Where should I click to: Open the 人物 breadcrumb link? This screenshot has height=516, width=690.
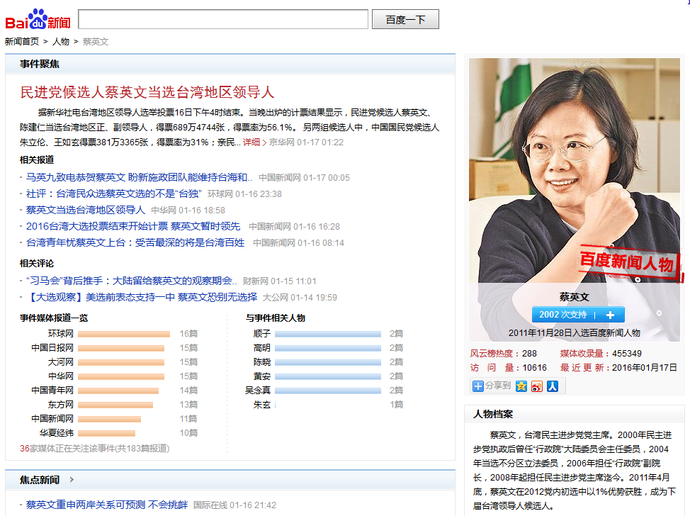(61, 42)
